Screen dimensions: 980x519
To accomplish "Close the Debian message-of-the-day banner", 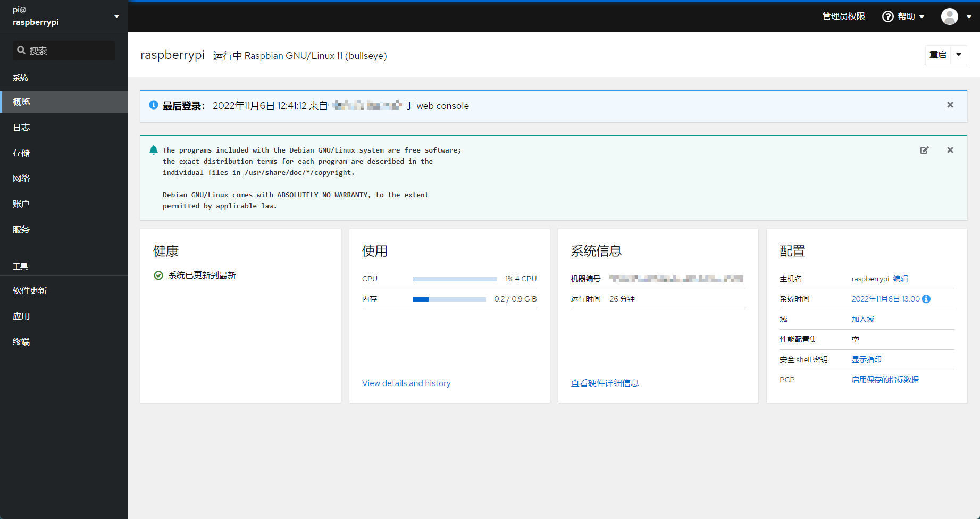I will tap(950, 150).
